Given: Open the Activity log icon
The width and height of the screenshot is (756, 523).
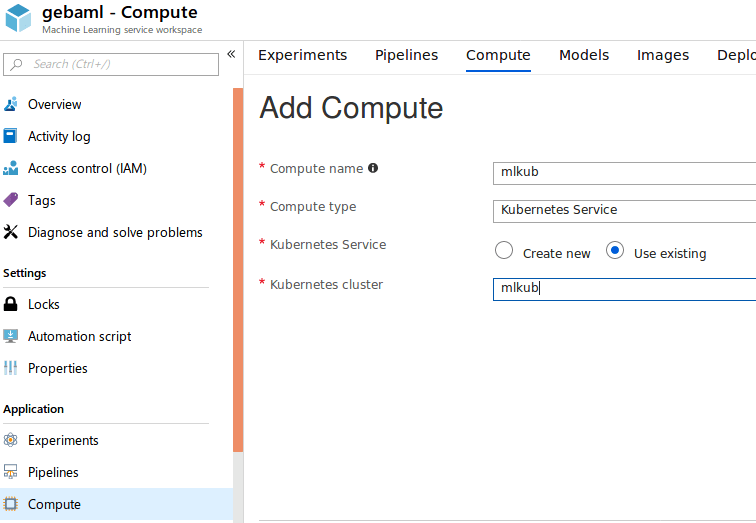Looking at the screenshot, I should pyautogui.click(x=11, y=136).
